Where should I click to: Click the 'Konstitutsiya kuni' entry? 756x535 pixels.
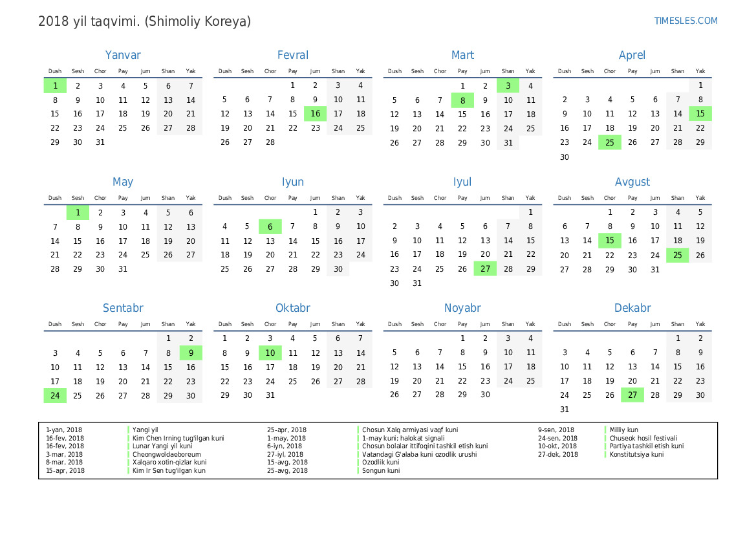(x=636, y=454)
